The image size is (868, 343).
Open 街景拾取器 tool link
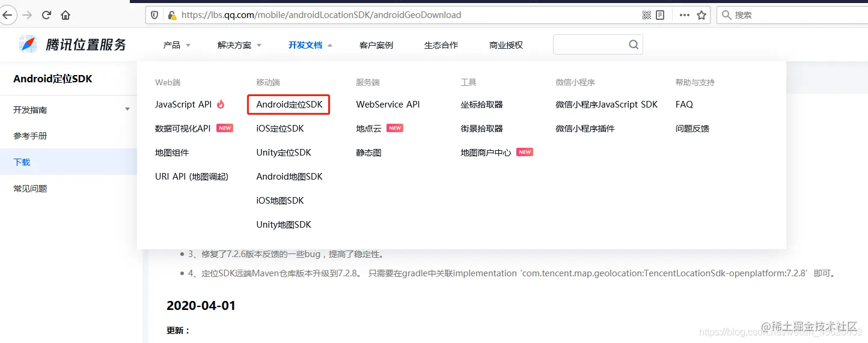pos(481,129)
